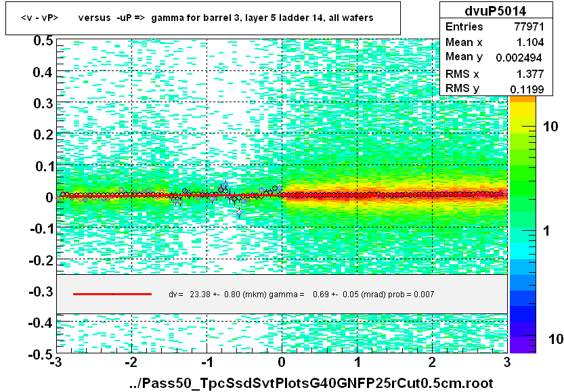
Task: Click the color scale label 1
Action: 546,231
